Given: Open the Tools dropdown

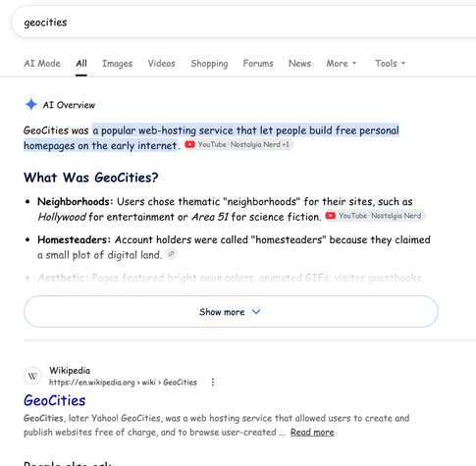Looking at the screenshot, I should tap(390, 64).
